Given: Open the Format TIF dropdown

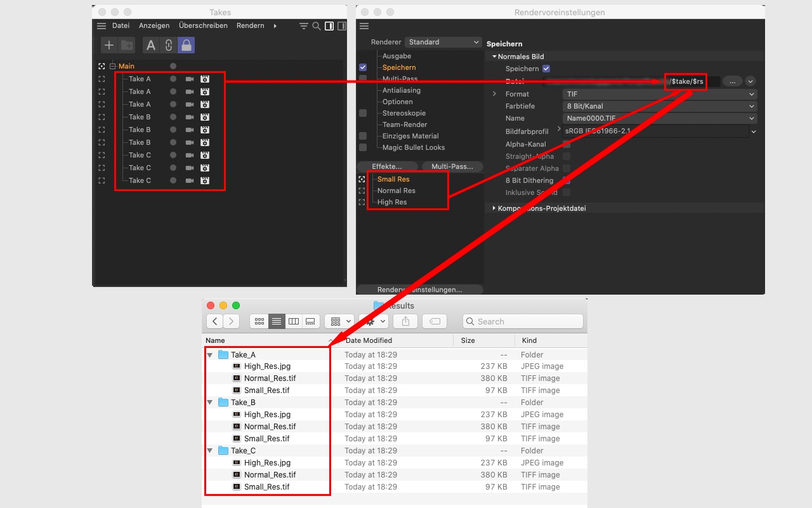Looking at the screenshot, I should click(x=660, y=94).
